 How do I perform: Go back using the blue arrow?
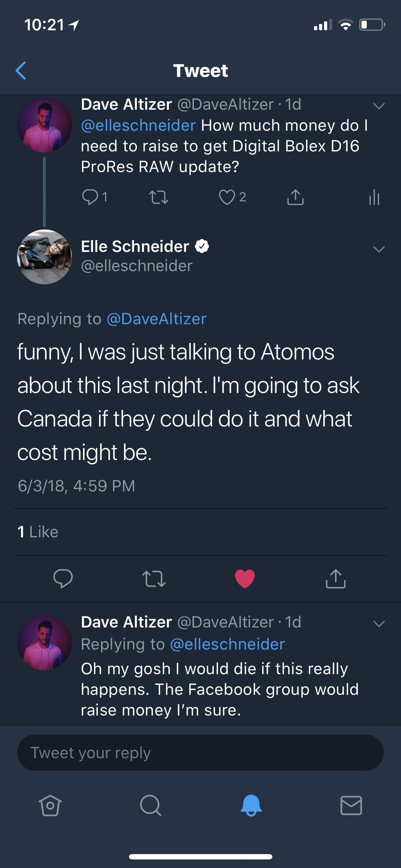(21, 70)
